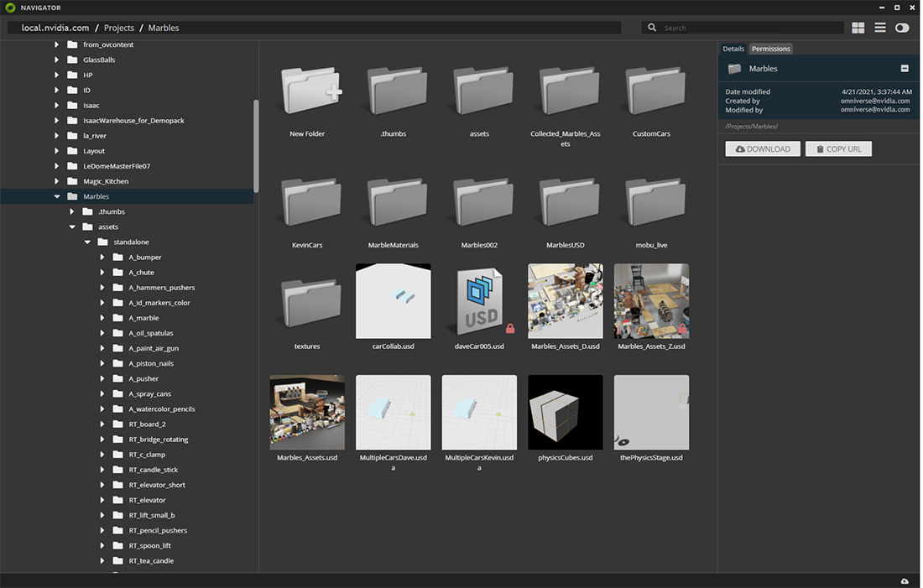The height and width of the screenshot is (588, 923).
Task: Open the mobu_live folder
Action: pyautogui.click(x=654, y=202)
